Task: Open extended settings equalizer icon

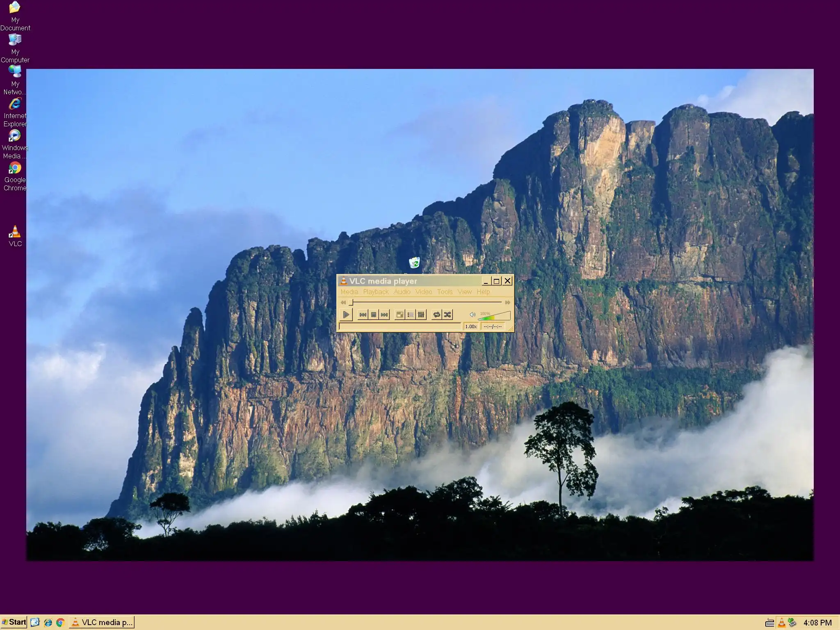Action: [421, 315]
